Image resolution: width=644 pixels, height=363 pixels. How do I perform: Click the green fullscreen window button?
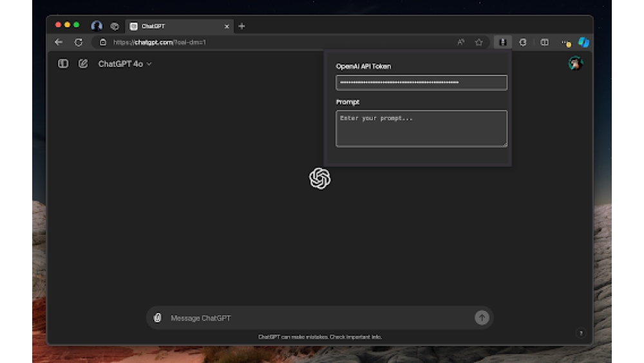(76, 25)
